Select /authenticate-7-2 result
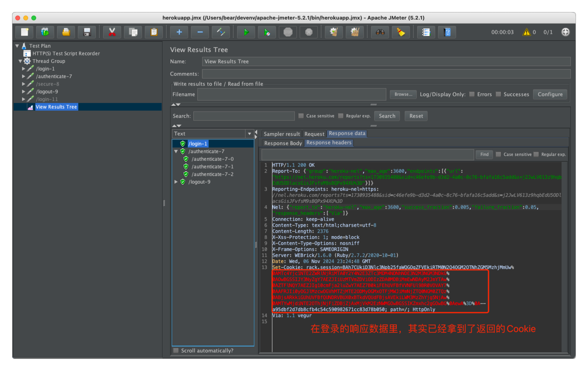Image resolution: width=588 pixels, height=371 pixels. (212, 174)
